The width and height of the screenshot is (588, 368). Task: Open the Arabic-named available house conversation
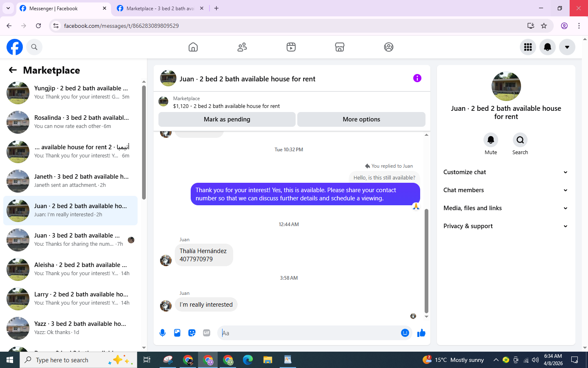(x=70, y=152)
